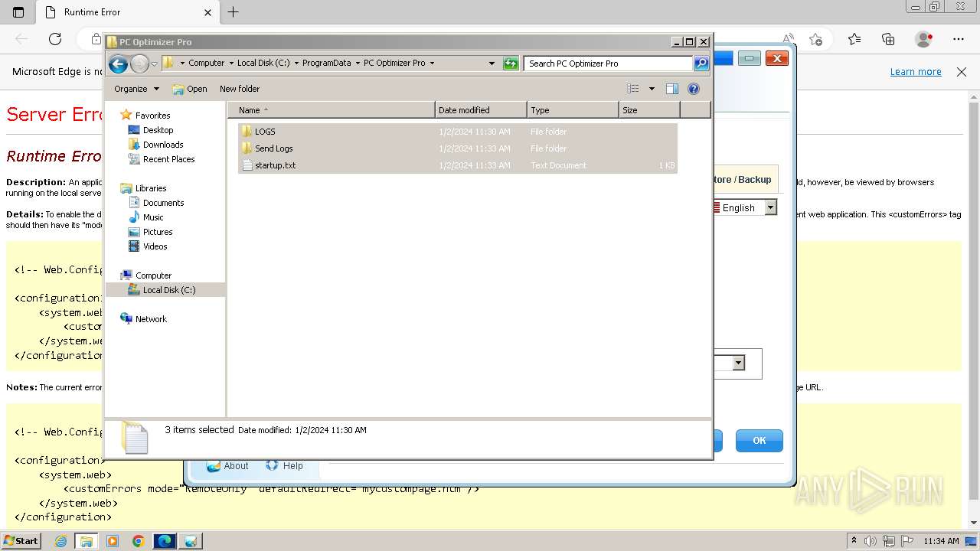Open the address bar history dropdown

[492, 64]
